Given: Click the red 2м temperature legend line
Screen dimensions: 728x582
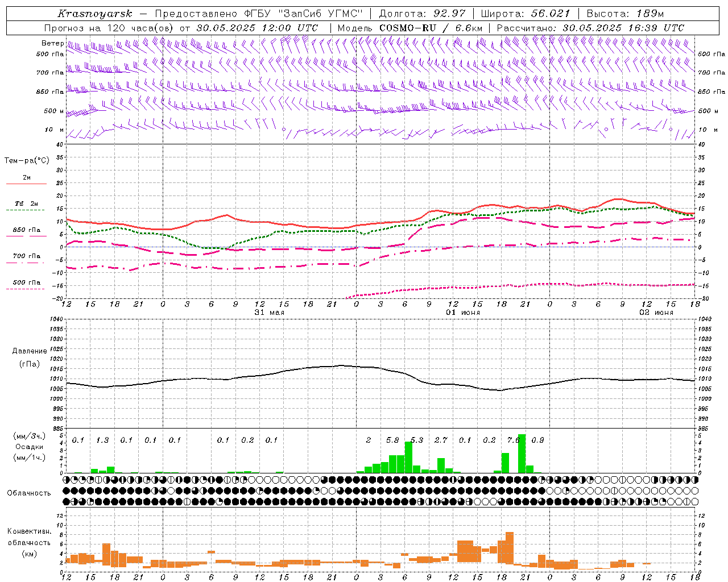Looking at the screenshot, I should click(x=26, y=184).
